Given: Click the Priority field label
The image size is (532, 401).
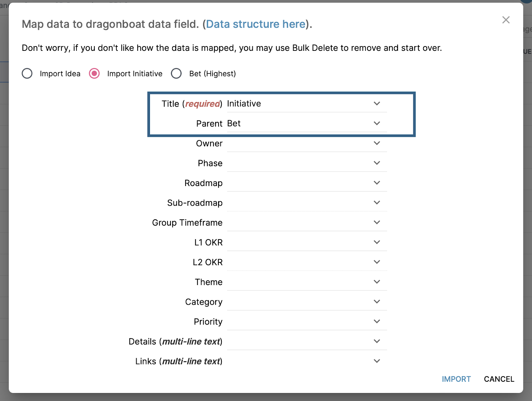Looking at the screenshot, I should coord(208,322).
